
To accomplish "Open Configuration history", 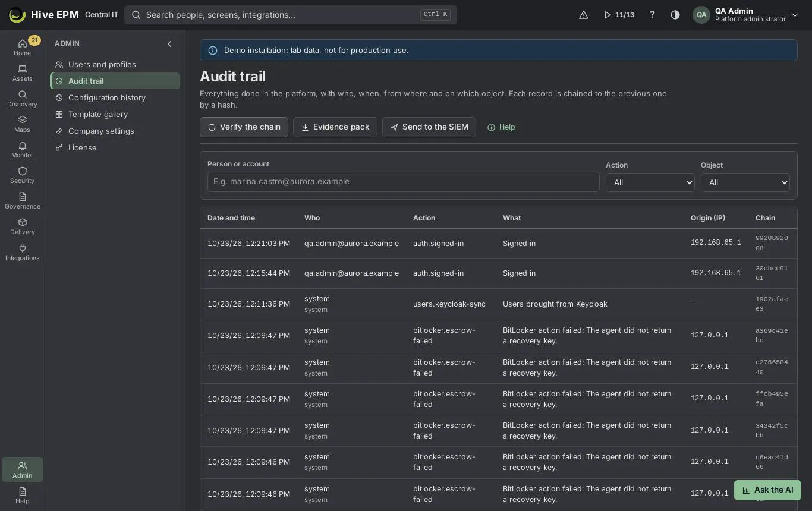I will click(x=115, y=97).
